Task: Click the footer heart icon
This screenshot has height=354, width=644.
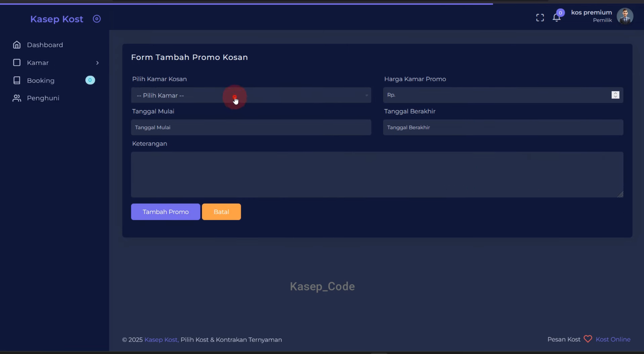Action: click(588, 339)
